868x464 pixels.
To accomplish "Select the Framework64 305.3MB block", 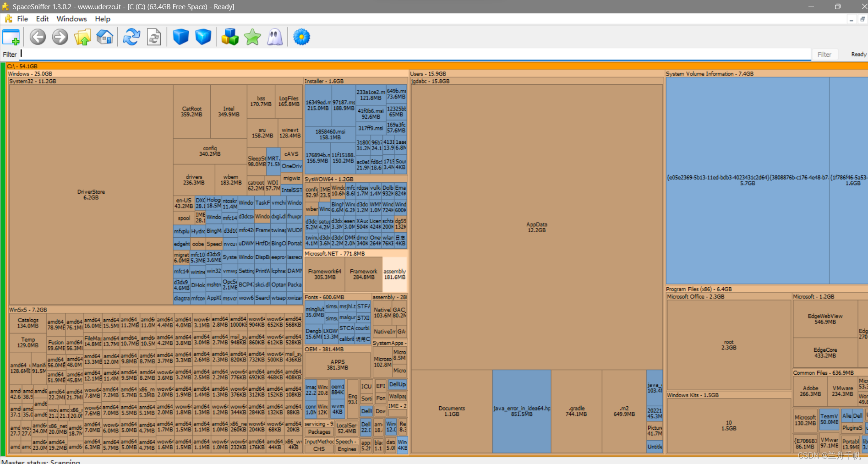I will [x=324, y=274].
